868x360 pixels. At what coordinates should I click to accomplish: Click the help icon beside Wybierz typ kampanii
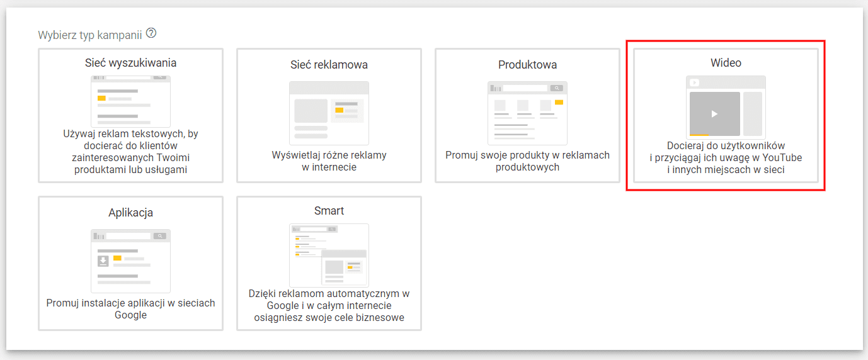point(151,33)
